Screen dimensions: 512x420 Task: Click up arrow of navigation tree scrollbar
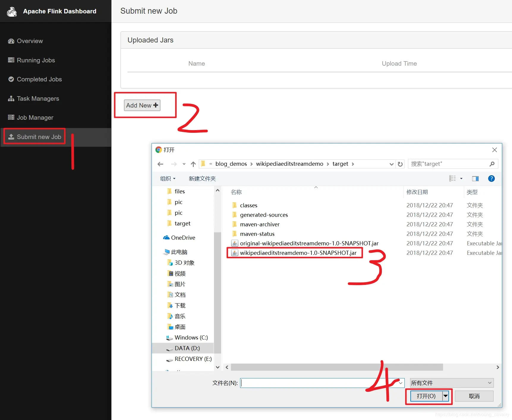(x=218, y=190)
